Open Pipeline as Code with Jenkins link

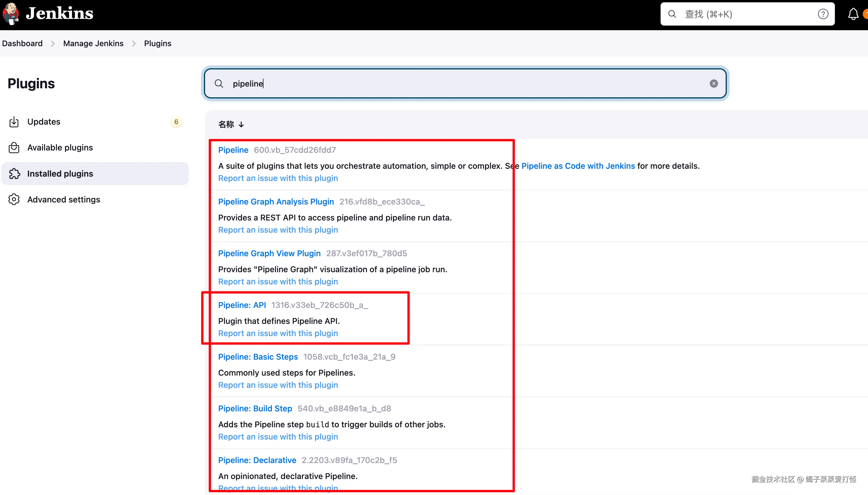click(578, 166)
